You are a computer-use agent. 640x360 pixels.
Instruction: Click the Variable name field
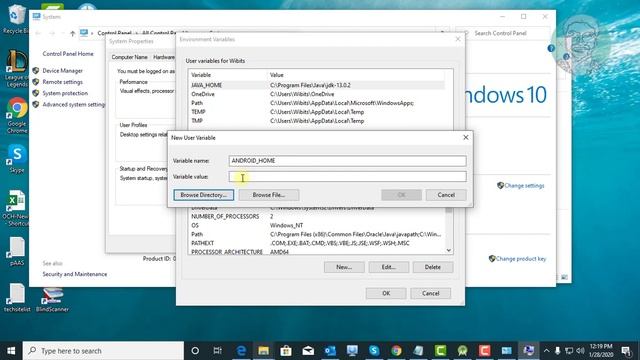coord(347,161)
